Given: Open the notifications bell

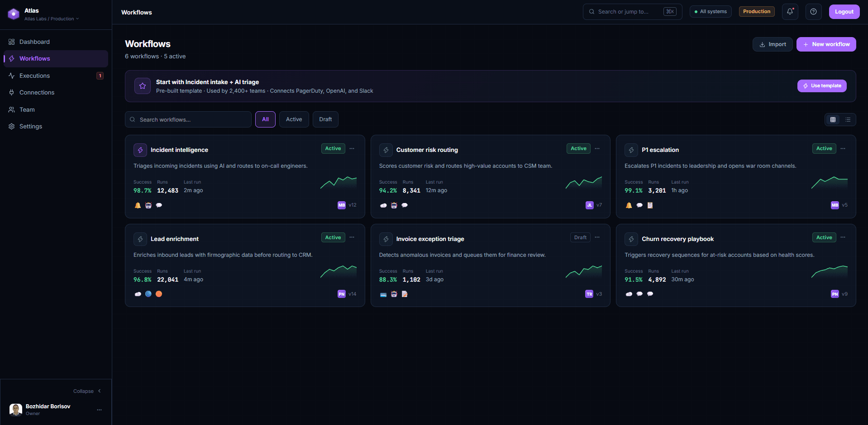Looking at the screenshot, I should click(x=790, y=12).
